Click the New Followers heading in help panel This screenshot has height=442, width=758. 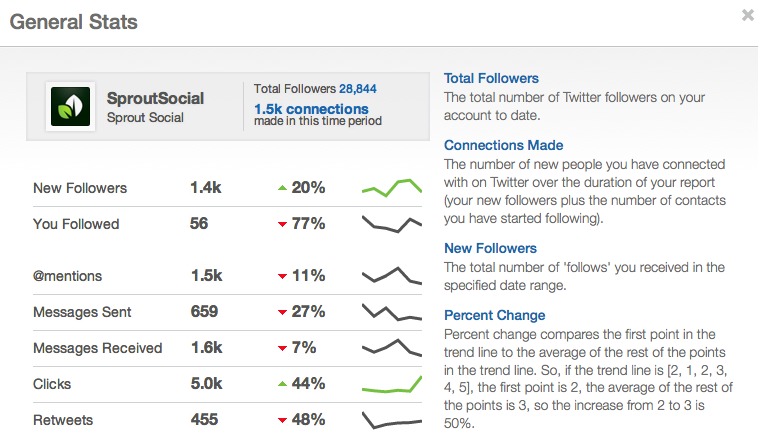pyautogui.click(x=490, y=248)
